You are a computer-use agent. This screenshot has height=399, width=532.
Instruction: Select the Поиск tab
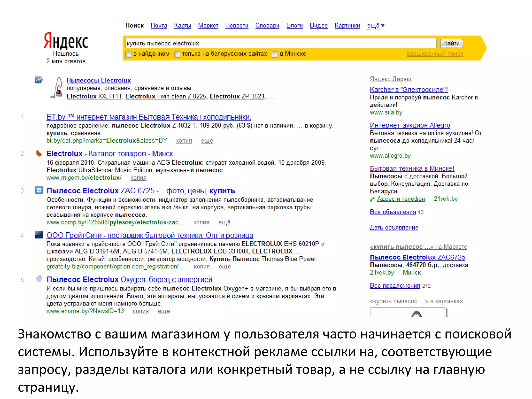click(x=135, y=25)
